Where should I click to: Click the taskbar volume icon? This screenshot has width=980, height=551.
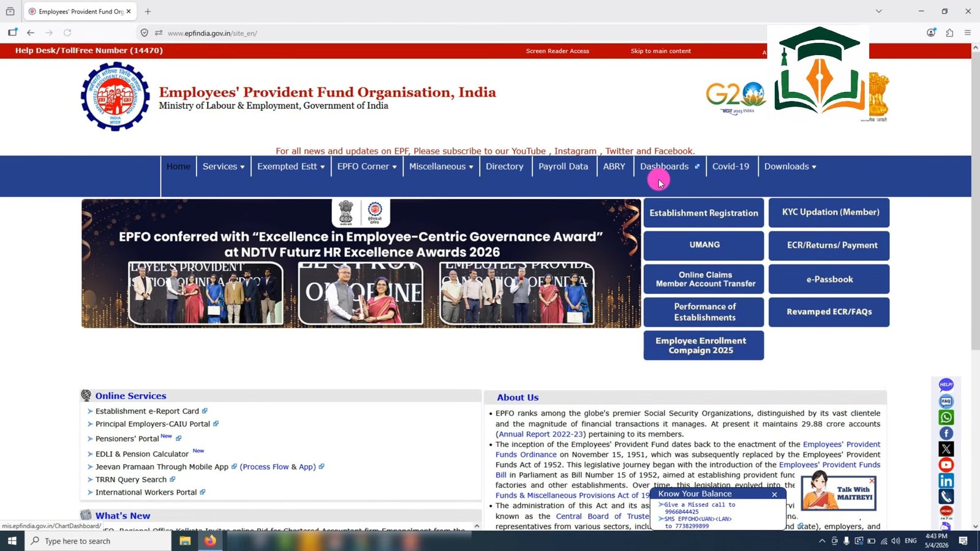coord(895,541)
